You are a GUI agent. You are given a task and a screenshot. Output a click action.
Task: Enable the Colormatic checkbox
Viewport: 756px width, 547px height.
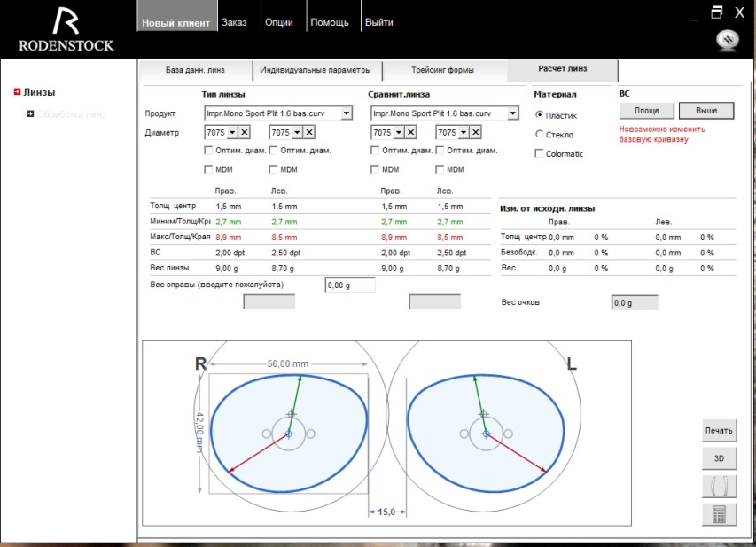[x=539, y=153]
